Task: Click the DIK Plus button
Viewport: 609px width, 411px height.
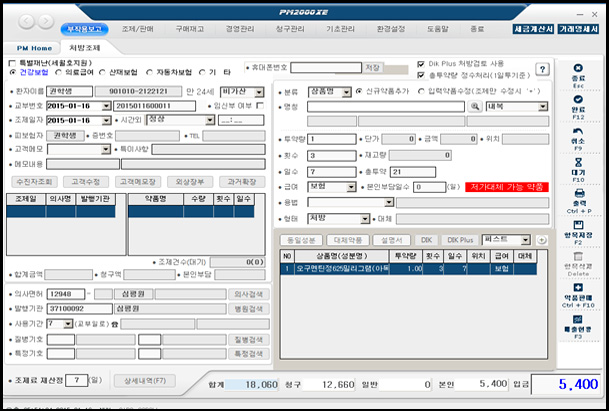Action: (460, 240)
